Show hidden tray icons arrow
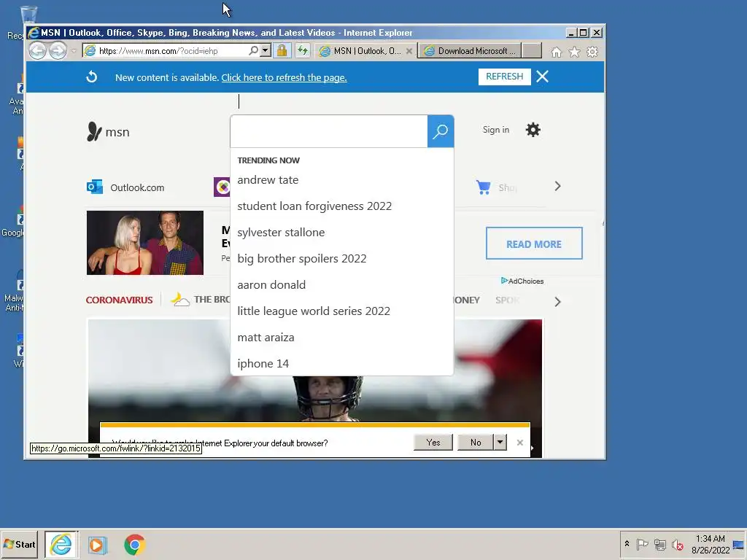Viewport: 747px width, 560px height. point(627,543)
